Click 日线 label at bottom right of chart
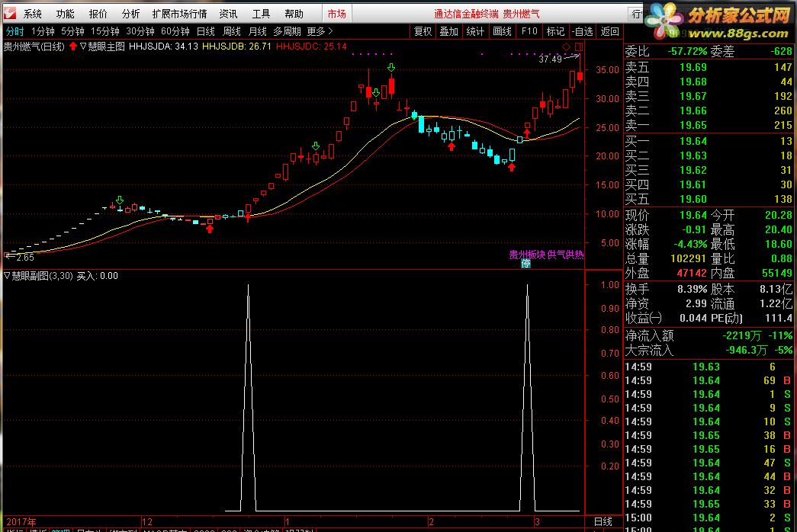 (603, 522)
